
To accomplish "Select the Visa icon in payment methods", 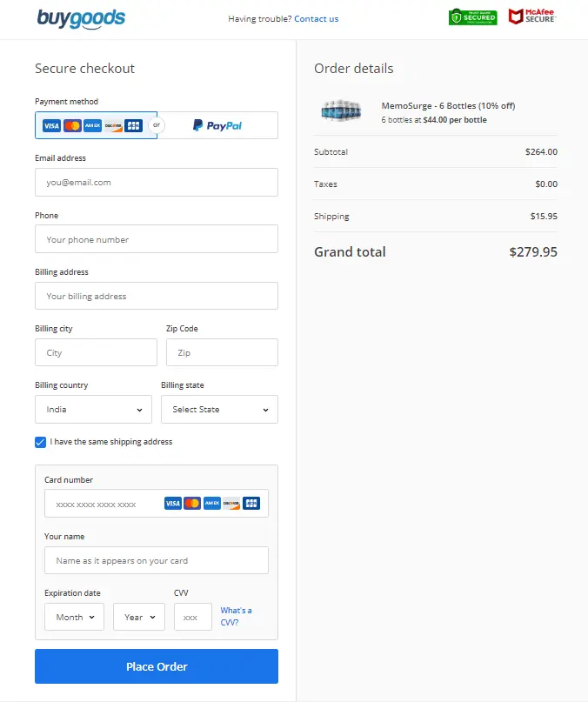I will click(x=50, y=124).
